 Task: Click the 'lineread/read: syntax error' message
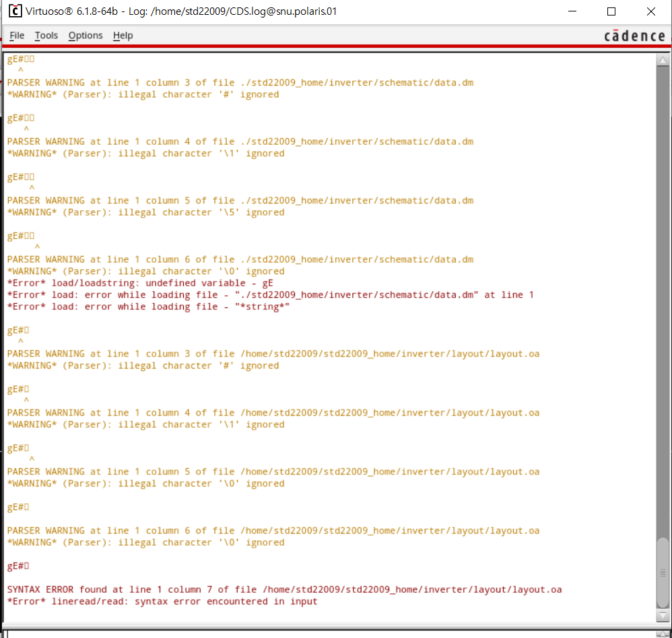pyautogui.click(x=162, y=601)
